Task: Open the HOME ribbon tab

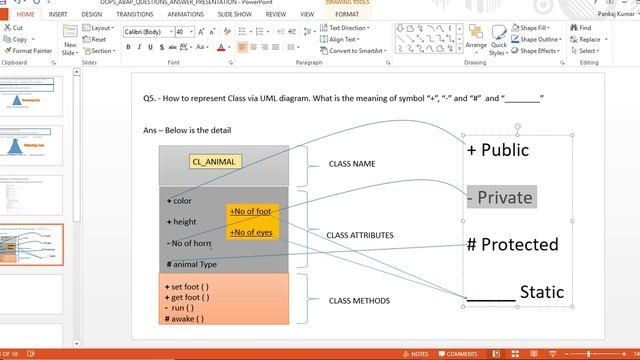Action: click(25, 14)
